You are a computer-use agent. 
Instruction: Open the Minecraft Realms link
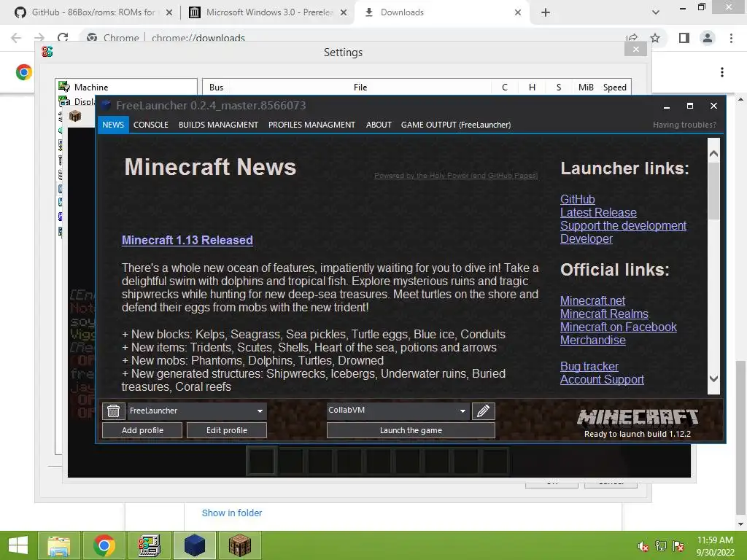pos(604,314)
